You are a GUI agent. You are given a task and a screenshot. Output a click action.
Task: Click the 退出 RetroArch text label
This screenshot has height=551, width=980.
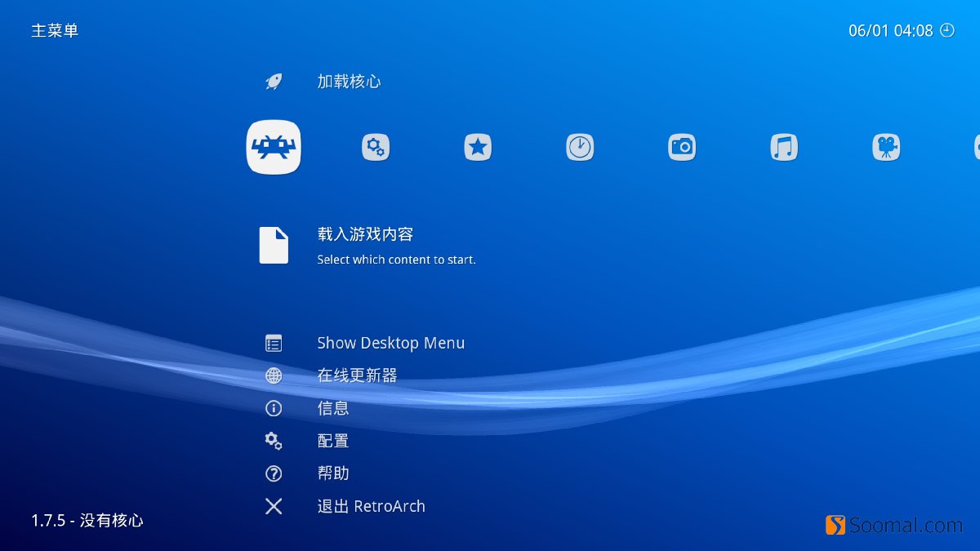(371, 506)
